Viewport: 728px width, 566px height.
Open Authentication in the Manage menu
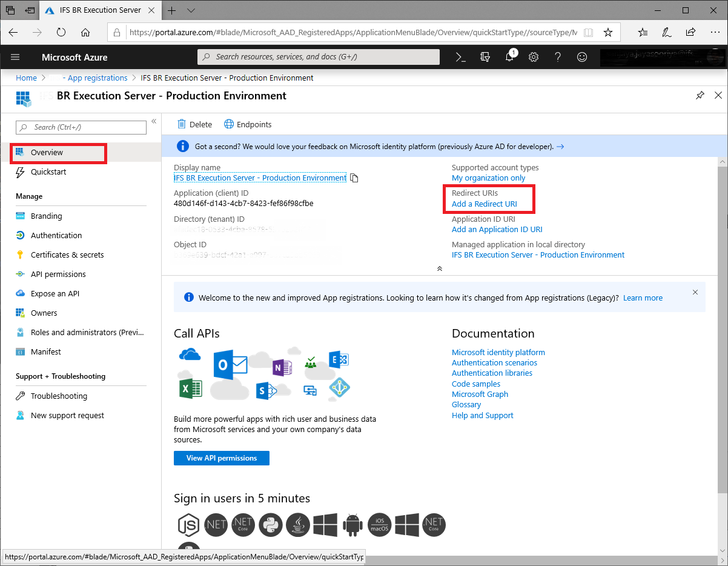pos(56,235)
